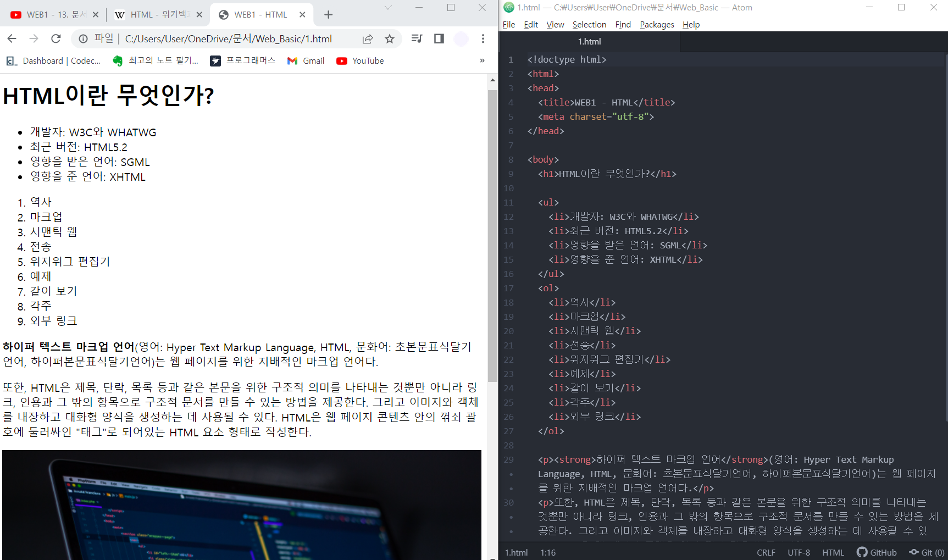Open a new tab with the plus button

328,15
